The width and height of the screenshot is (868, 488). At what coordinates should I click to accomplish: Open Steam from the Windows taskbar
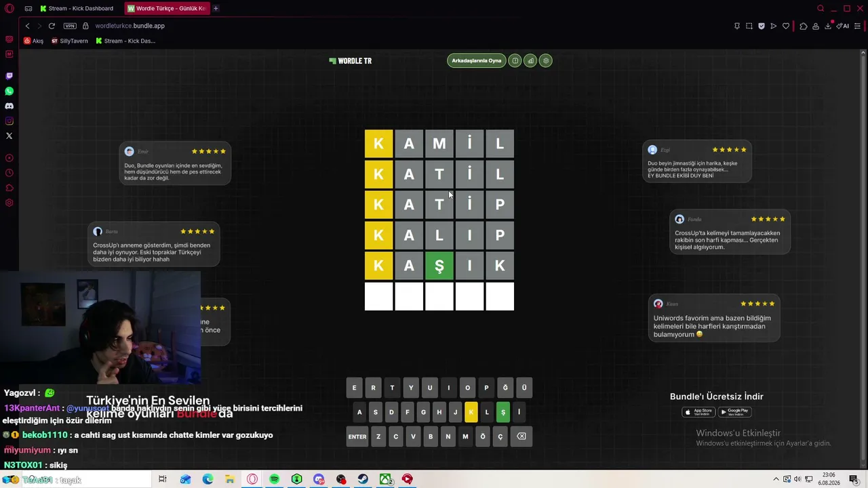363,479
